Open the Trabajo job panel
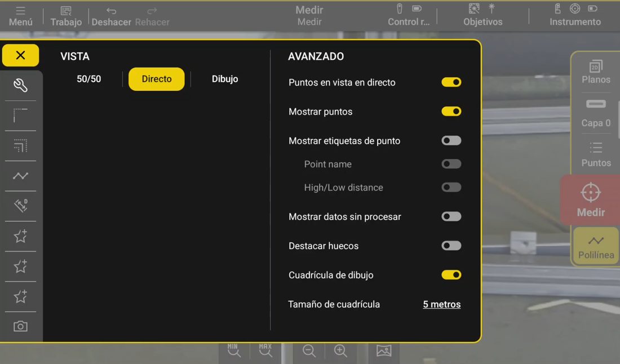 [66, 16]
